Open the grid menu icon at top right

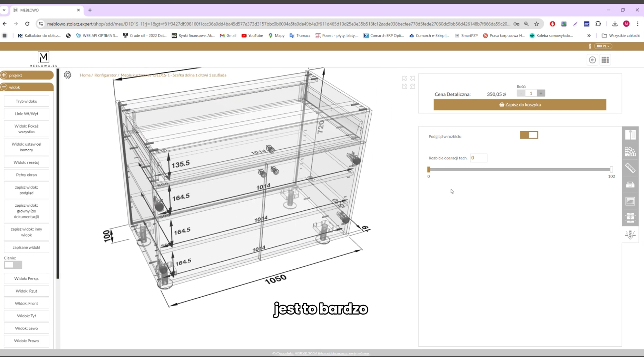605,60
